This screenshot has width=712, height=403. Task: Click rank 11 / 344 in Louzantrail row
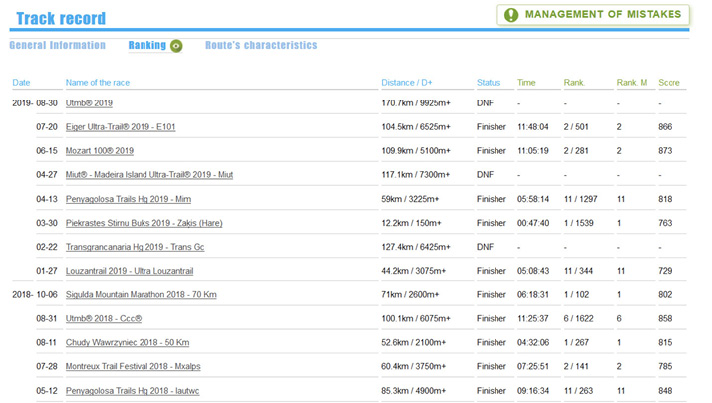[578, 271]
